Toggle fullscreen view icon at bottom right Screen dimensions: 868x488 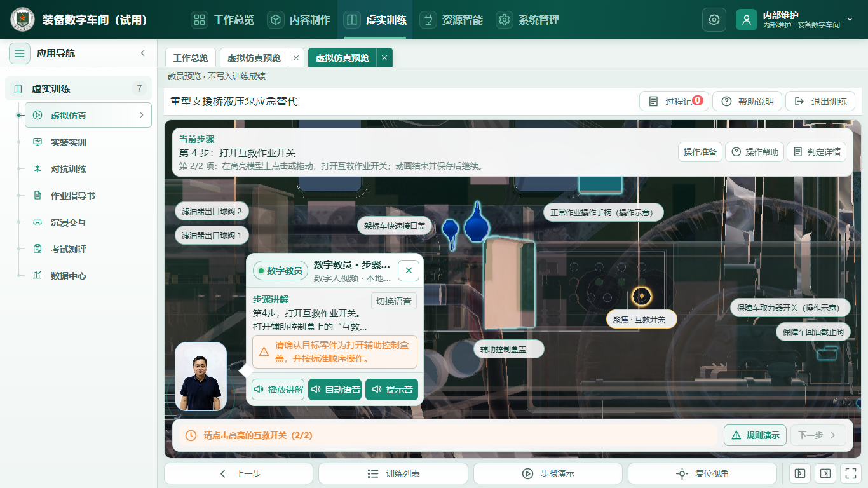click(850, 473)
